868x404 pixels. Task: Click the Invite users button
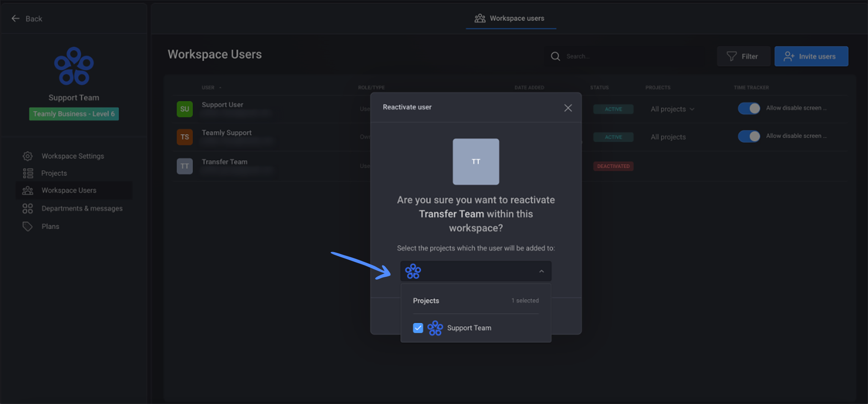point(811,57)
